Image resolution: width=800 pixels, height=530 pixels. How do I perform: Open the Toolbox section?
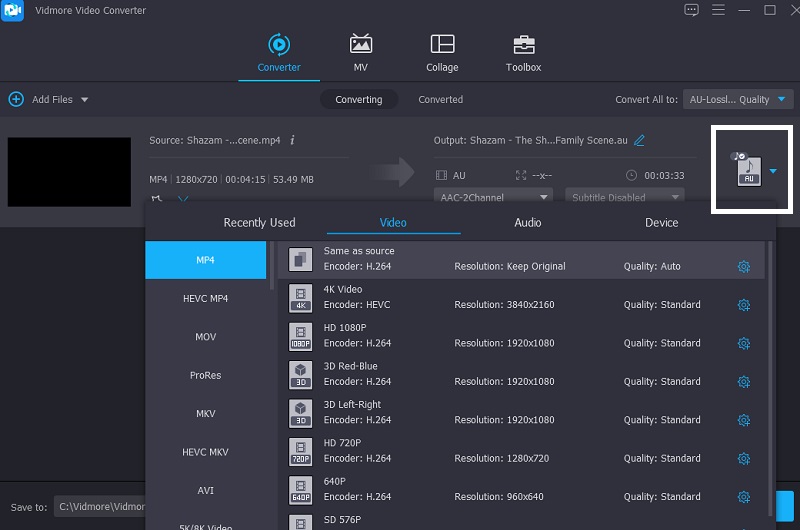click(523, 53)
